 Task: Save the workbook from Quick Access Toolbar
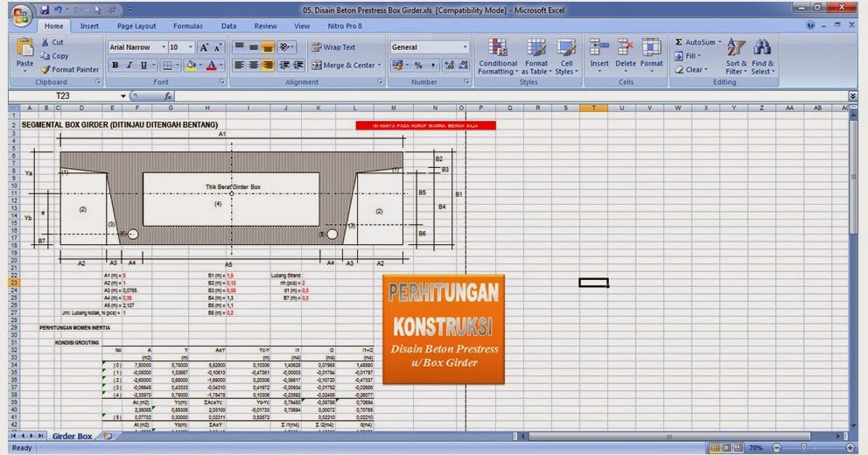click(45, 10)
